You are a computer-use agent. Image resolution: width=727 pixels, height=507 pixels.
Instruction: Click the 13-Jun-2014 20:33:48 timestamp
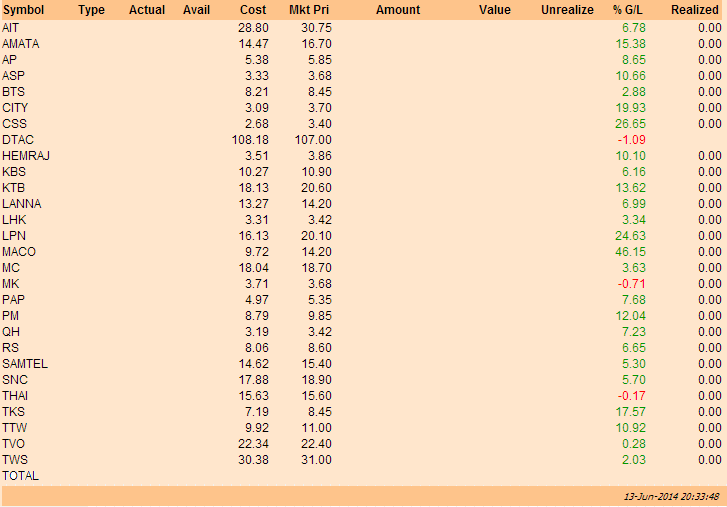672,496
